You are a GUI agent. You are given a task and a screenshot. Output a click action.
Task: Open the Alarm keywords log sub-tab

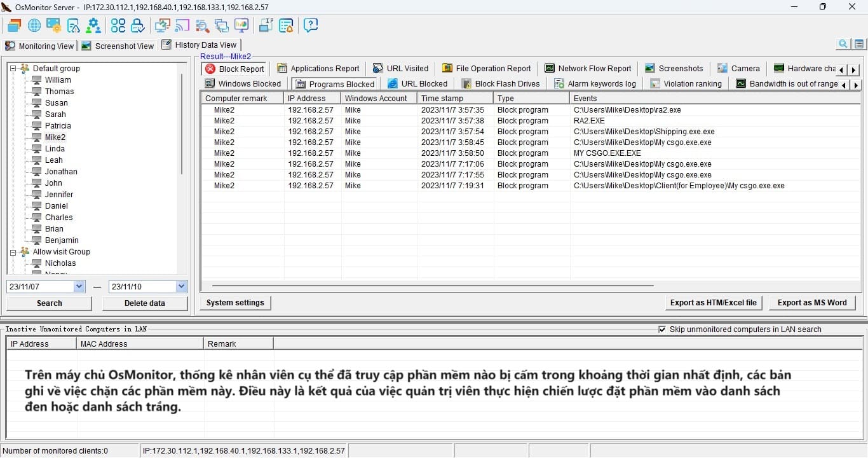(x=595, y=83)
